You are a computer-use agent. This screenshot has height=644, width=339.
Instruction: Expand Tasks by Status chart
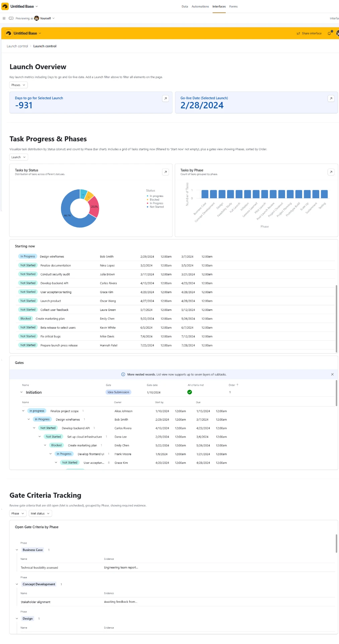(165, 172)
